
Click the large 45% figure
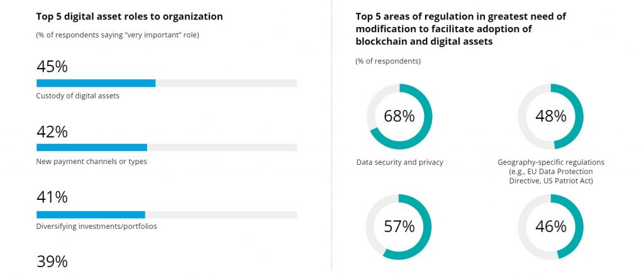(x=52, y=67)
